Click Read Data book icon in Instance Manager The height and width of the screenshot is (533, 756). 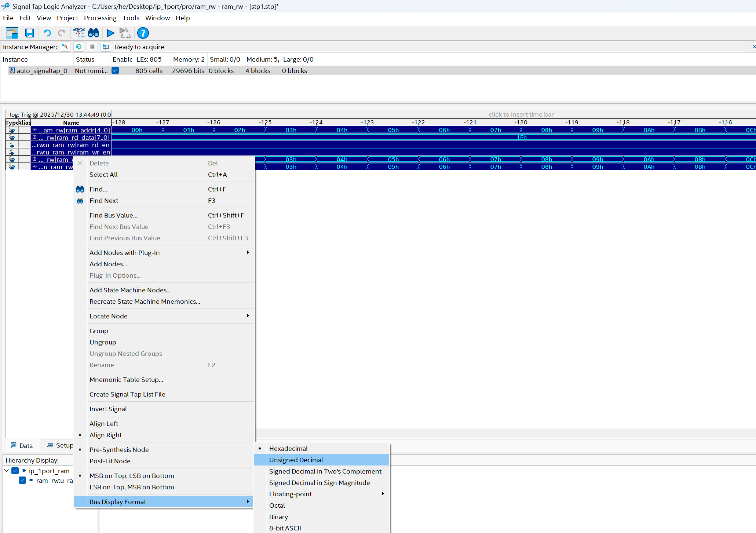click(x=106, y=47)
